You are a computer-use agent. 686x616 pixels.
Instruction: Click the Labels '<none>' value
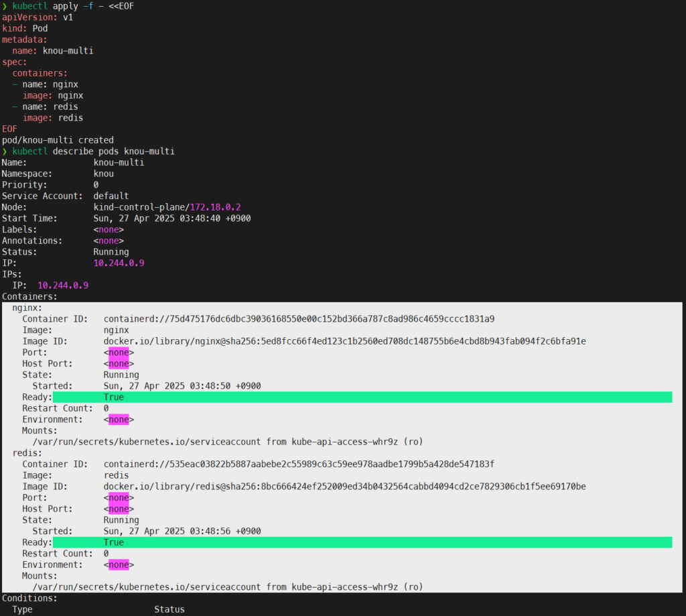(x=109, y=229)
